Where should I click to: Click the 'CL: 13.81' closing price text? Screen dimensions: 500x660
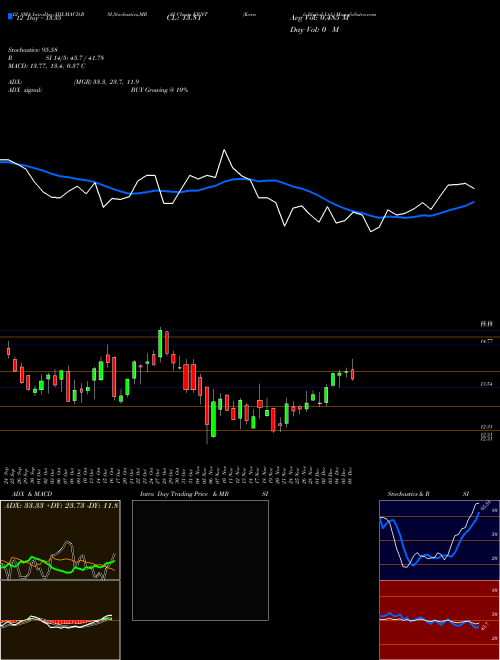point(185,19)
